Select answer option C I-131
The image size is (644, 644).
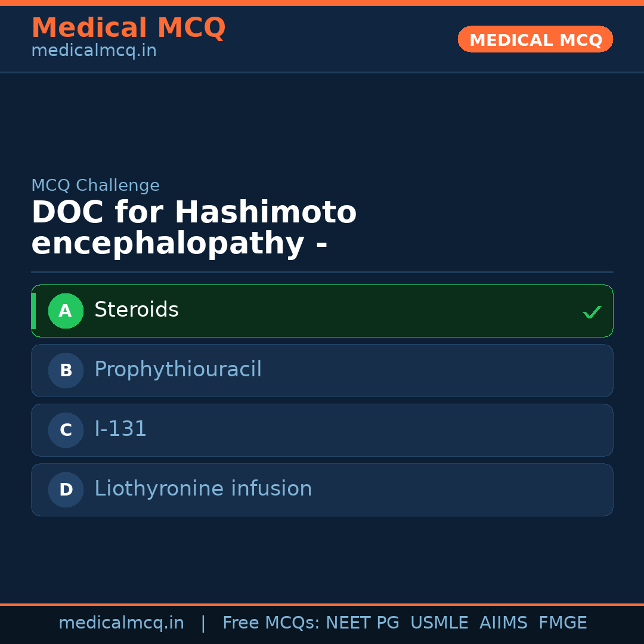pyautogui.click(x=322, y=430)
